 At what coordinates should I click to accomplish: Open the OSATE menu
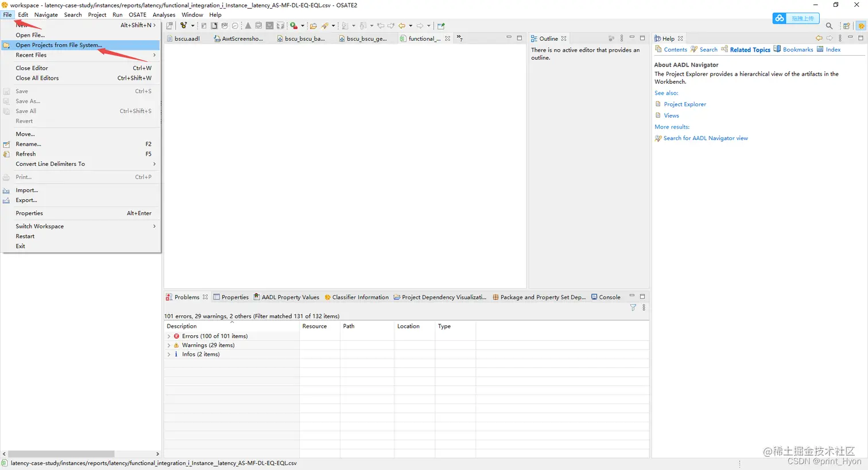tap(137, 15)
